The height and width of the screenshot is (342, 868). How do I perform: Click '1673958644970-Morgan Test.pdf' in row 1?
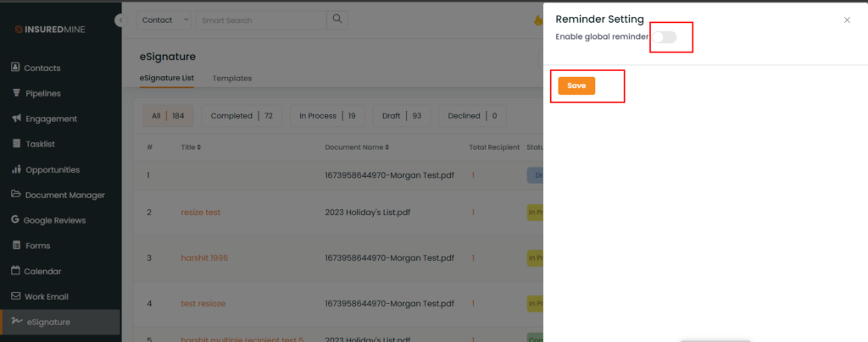pos(390,175)
